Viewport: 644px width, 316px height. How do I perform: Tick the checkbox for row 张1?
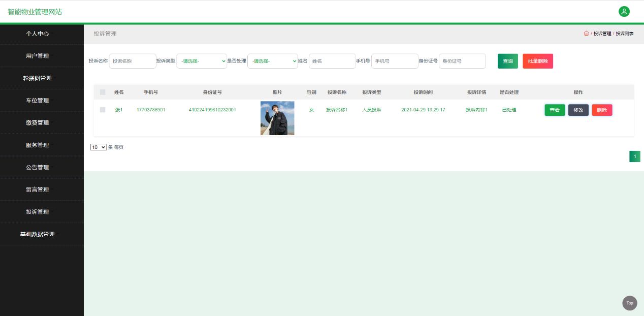point(103,110)
